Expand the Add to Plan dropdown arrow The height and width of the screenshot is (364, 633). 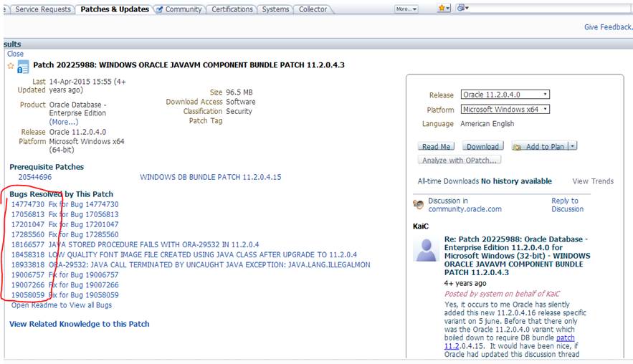[573, 146]
